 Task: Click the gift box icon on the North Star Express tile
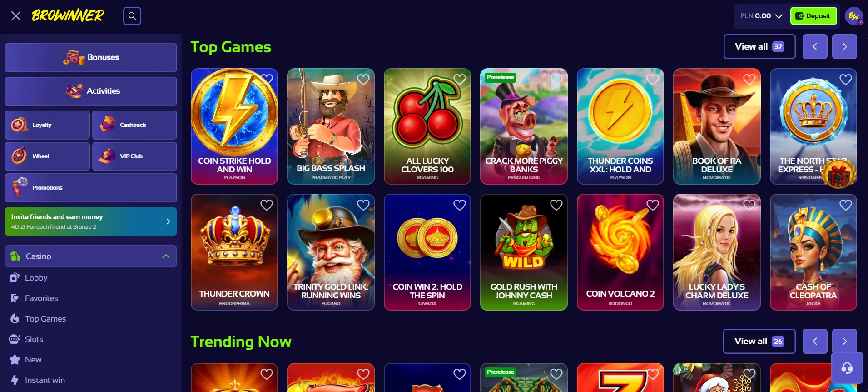[x=839, y=174]
